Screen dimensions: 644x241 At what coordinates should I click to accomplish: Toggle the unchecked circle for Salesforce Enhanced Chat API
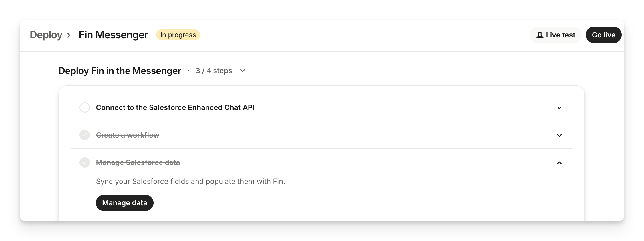pos(85,107)
